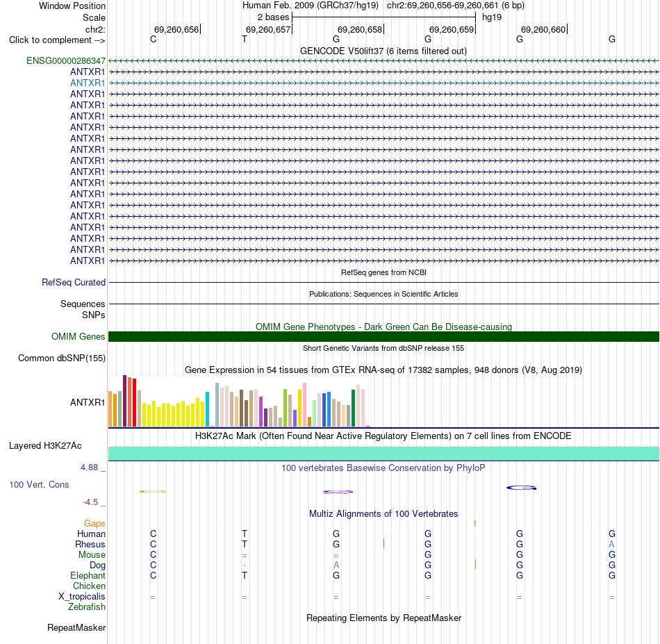Select the Rhesus species row label

pos(90,544)
